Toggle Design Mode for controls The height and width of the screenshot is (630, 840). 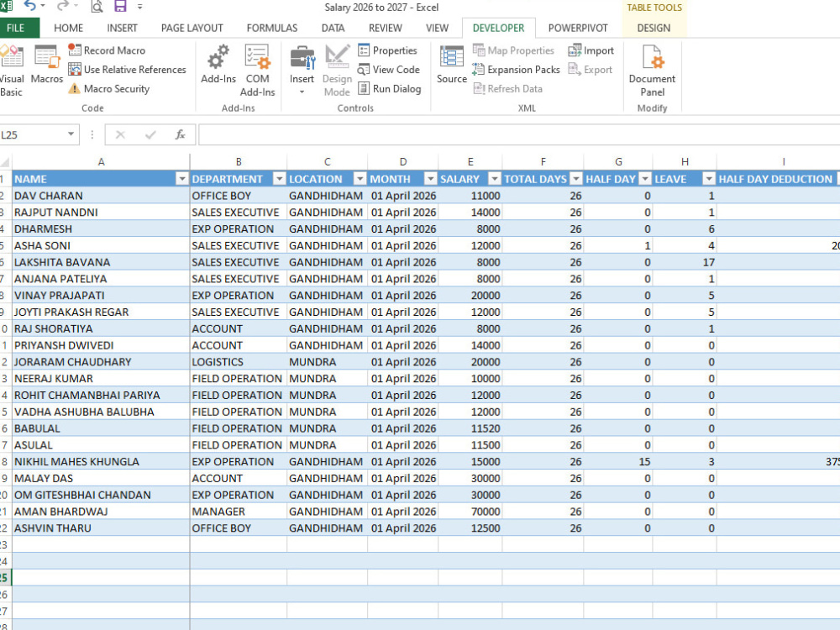337,71
